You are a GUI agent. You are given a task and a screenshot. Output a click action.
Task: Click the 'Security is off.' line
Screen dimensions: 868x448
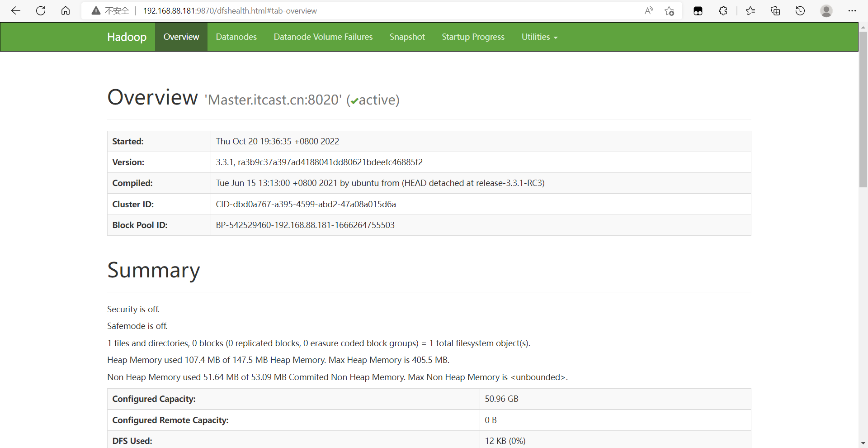coord(133,310)
